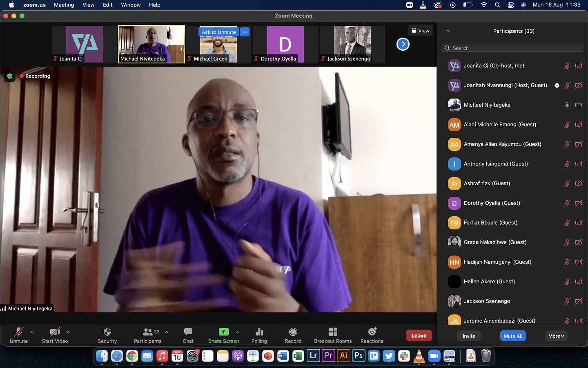Viewport: 588px width, 368px height.
Task: Open the Meeting menu in menu bar
Action: pos(64,5)
